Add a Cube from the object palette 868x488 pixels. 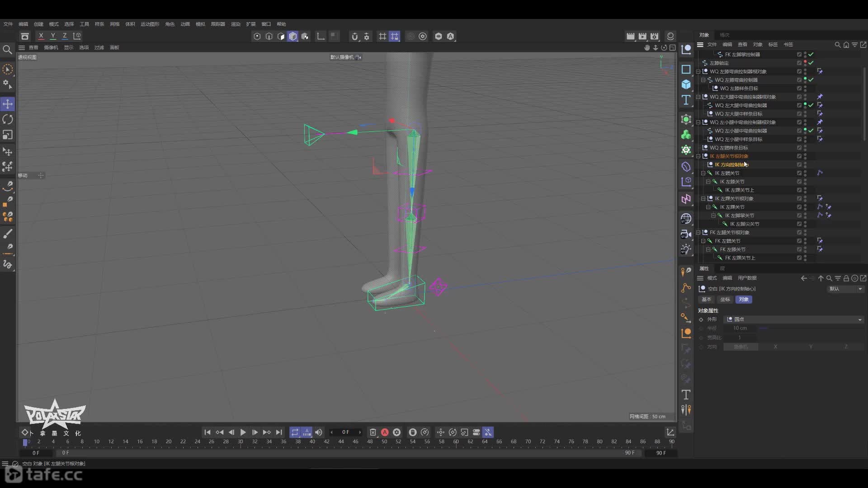[x=686, y=84]
